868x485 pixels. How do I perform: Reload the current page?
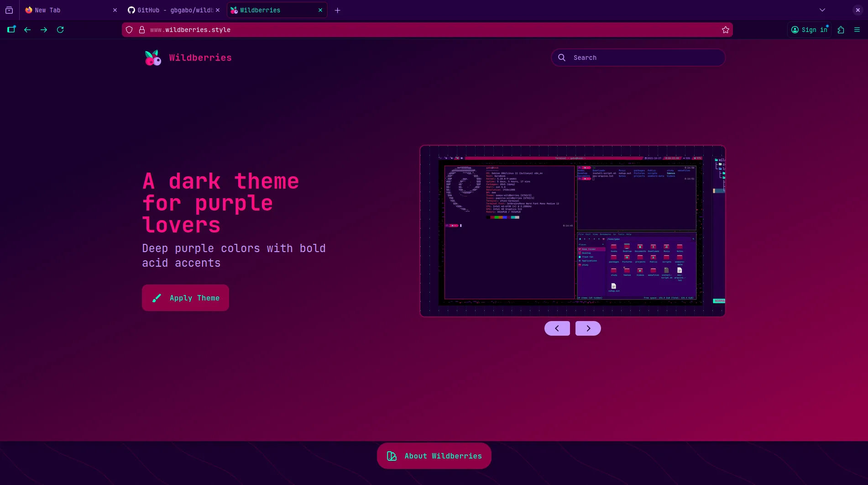coord(60,30)
